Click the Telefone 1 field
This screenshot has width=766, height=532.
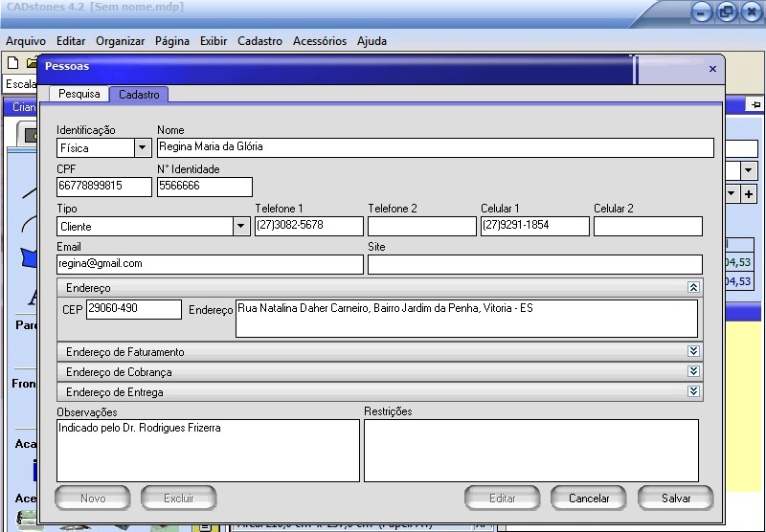(309, 226)
